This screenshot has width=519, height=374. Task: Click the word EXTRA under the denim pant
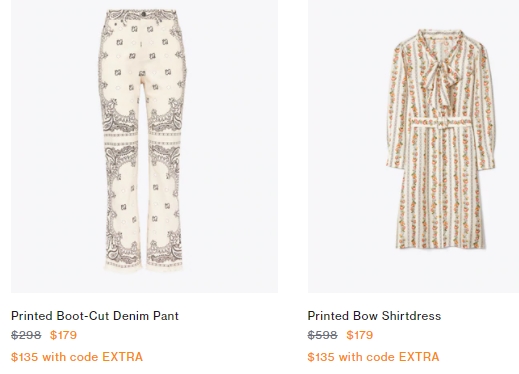point(122,357)
